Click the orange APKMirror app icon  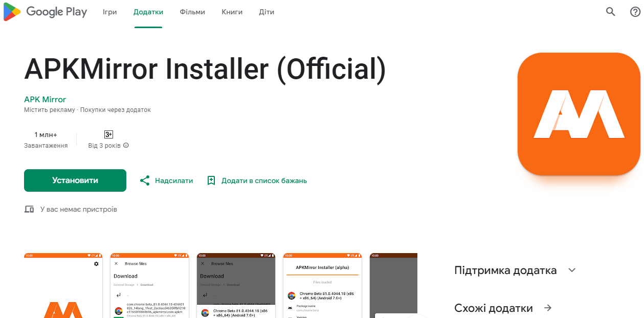point(579,114)
